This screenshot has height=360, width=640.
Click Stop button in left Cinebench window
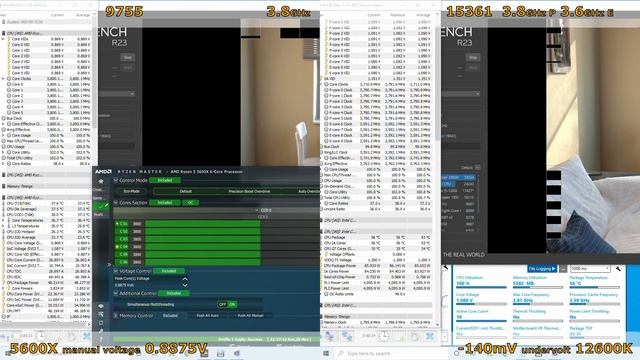[127, 58]
